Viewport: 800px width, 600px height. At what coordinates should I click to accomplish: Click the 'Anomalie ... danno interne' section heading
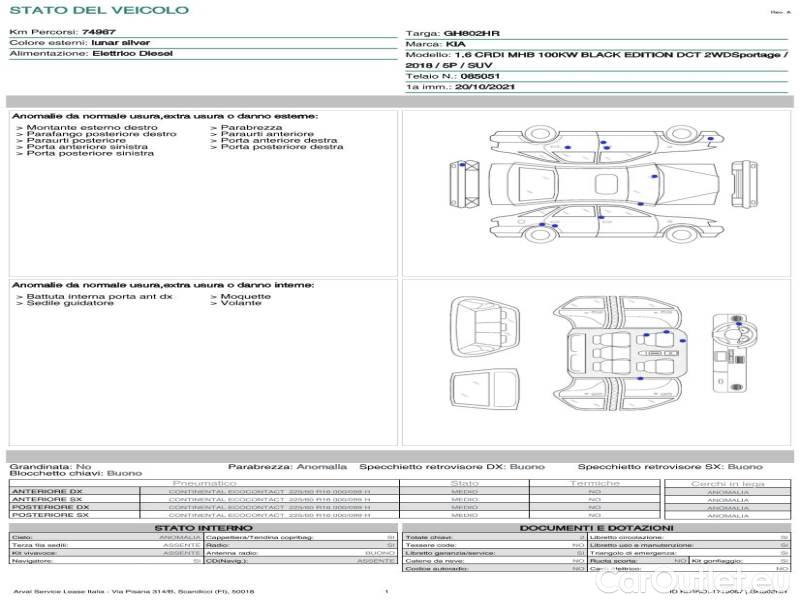coord(163,285)
